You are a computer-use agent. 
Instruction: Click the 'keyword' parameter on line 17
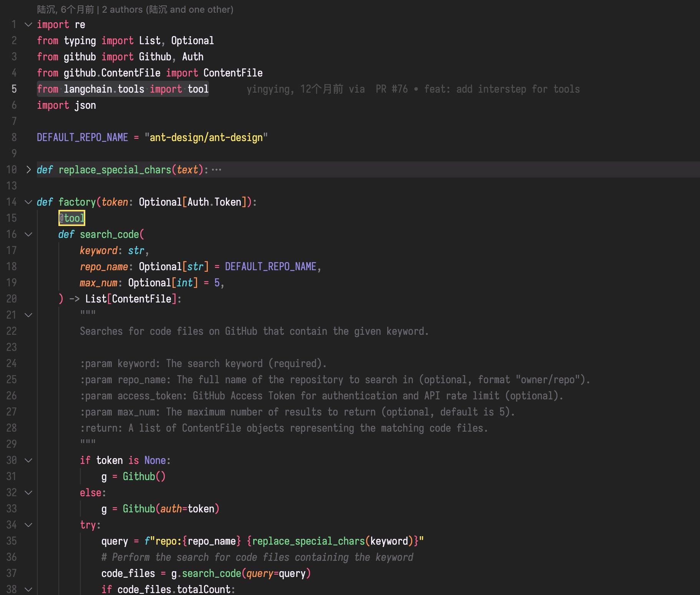point(99,251)
